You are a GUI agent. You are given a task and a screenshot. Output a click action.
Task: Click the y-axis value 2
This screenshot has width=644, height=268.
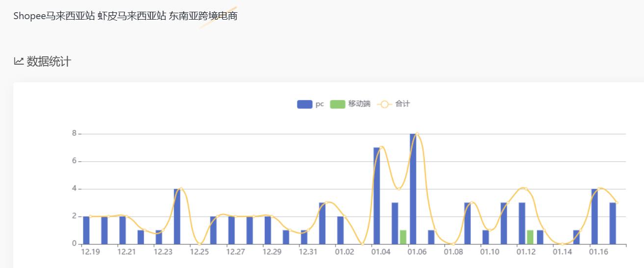tap(74, 216)
